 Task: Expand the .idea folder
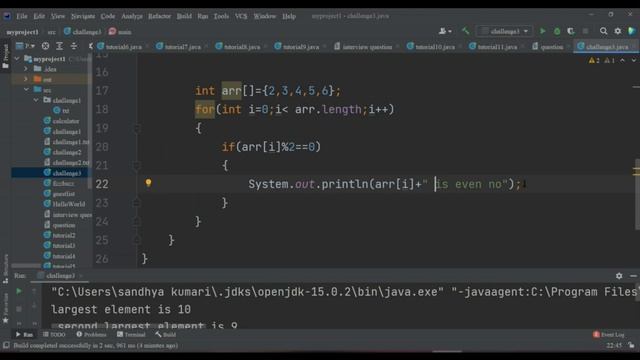(27, 69)
